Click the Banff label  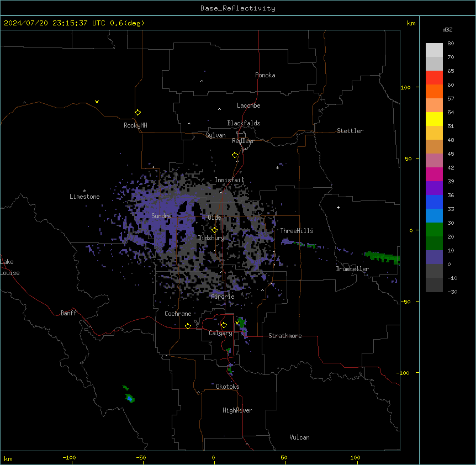(68, 313)
